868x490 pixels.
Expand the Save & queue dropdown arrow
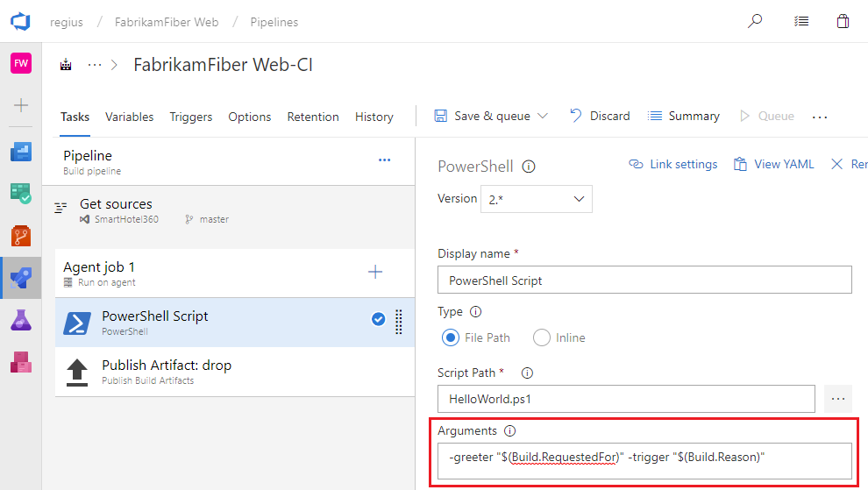543,116
